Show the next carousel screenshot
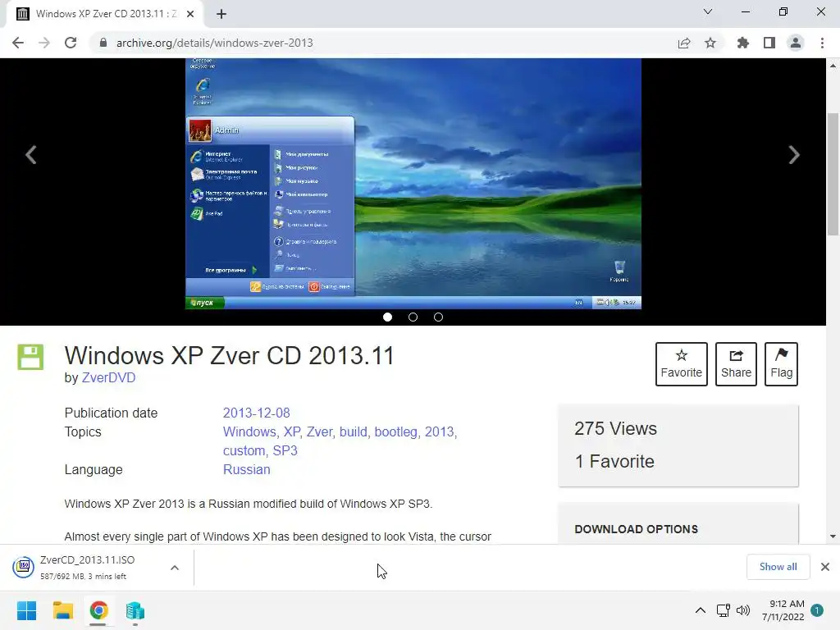 794,155
